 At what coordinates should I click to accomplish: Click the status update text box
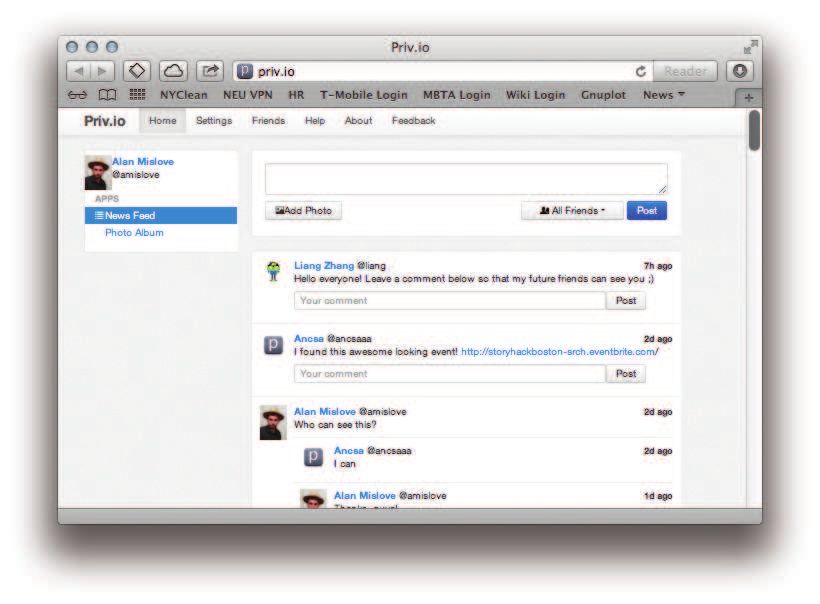[465, 179]
